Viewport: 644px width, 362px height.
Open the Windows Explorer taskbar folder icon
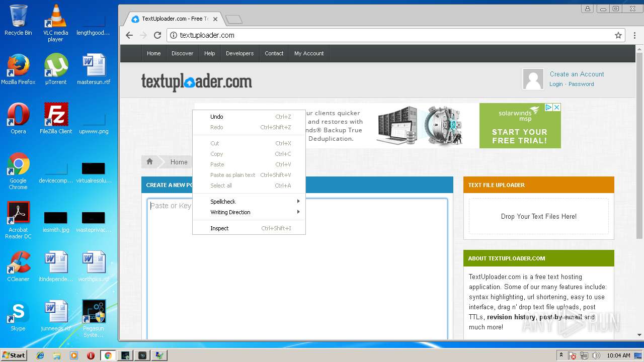point(57,355)
